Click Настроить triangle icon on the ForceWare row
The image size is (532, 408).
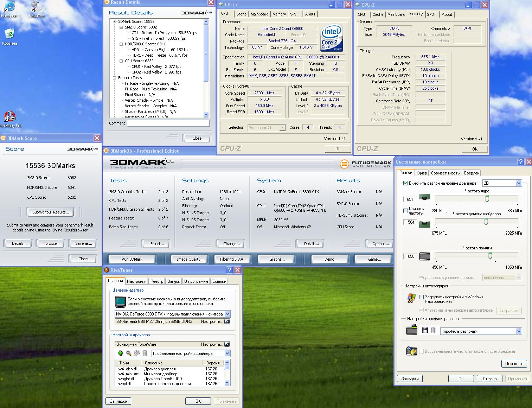pos(227,344)
